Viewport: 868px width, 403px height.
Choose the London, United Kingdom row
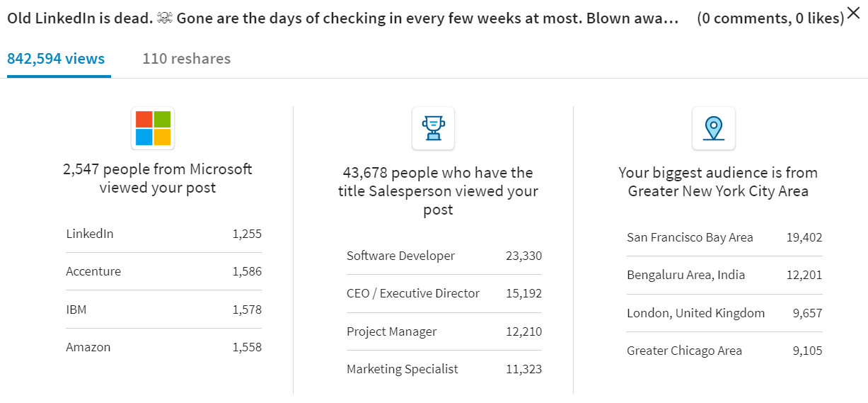click(724, 313)
